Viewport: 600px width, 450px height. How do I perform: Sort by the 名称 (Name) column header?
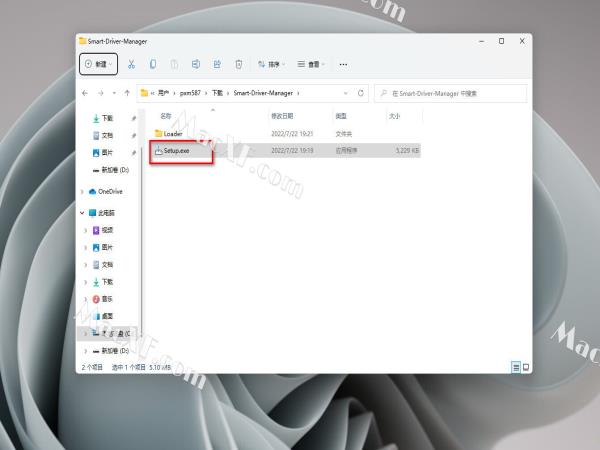166,116
